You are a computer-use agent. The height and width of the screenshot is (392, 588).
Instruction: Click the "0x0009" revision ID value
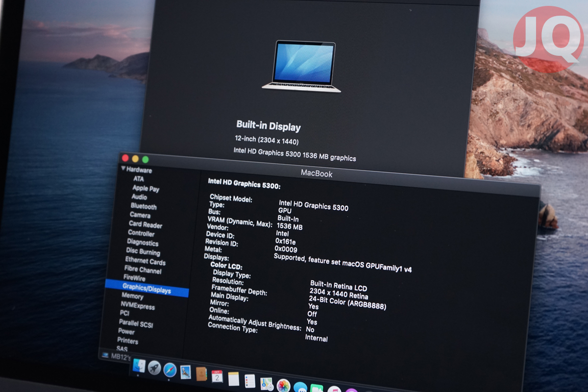tap(286, 249)
